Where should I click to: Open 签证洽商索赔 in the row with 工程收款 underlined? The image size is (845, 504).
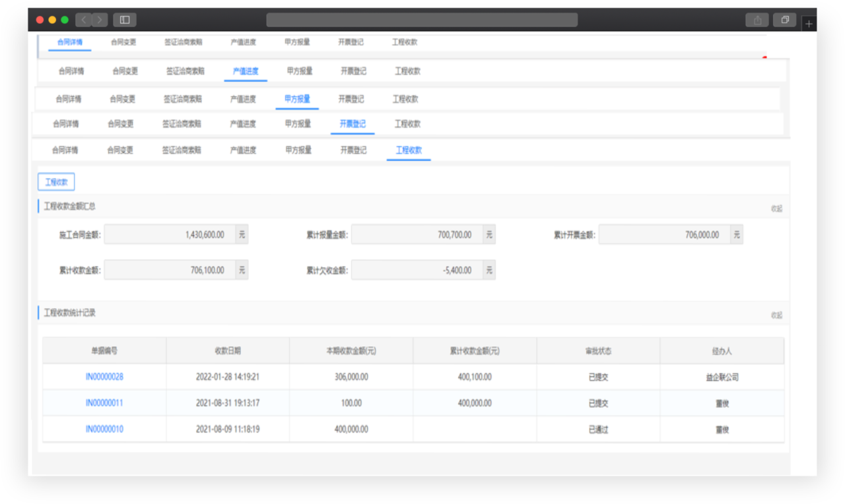pos(182,150)
